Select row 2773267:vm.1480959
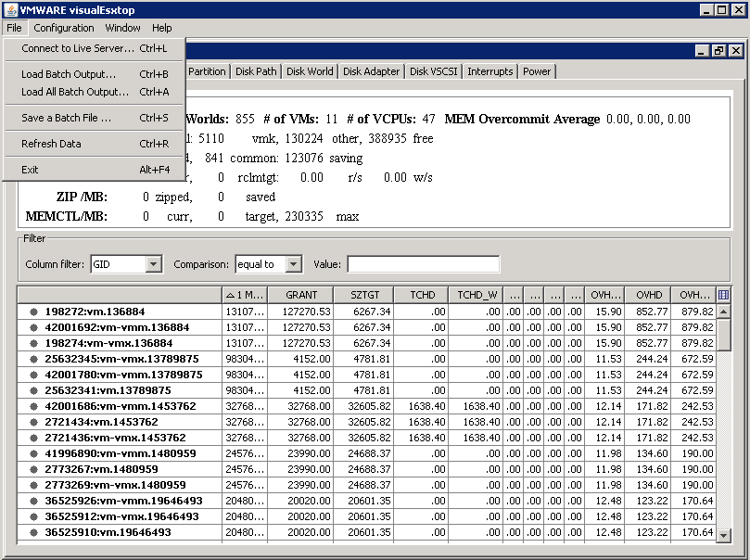Image resolution: width=750 pixels, height=560 pixels. [367, 470]
